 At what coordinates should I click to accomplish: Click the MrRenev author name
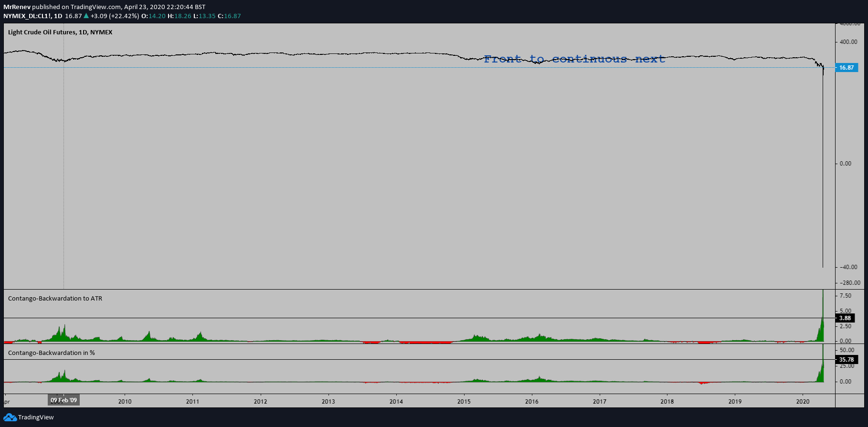17,7
